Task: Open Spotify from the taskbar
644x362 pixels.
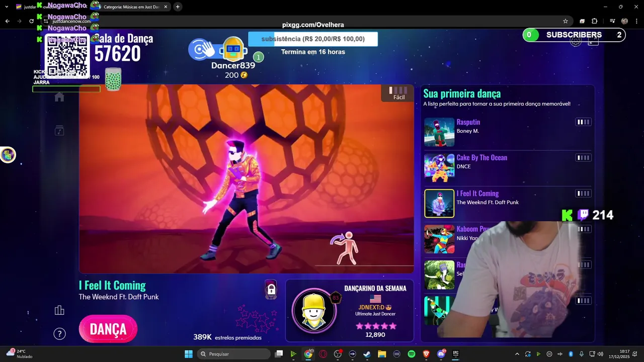Action: (411, 354)
